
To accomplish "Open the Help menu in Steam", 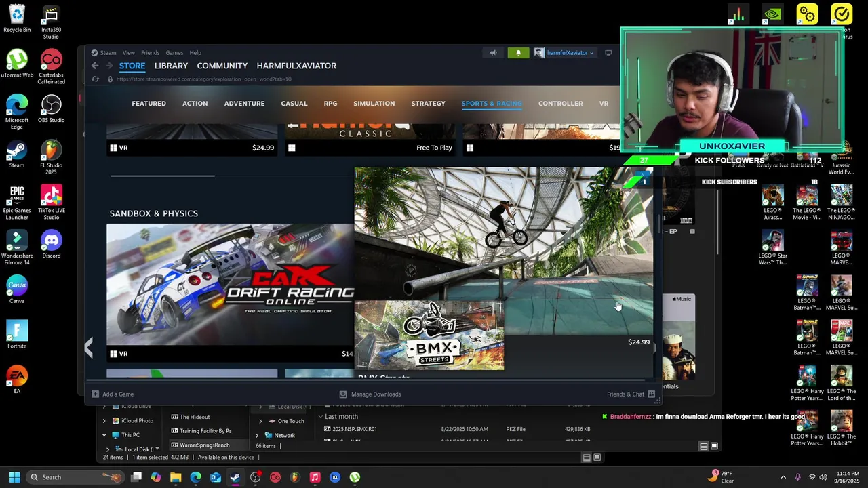I will point(195,53).
